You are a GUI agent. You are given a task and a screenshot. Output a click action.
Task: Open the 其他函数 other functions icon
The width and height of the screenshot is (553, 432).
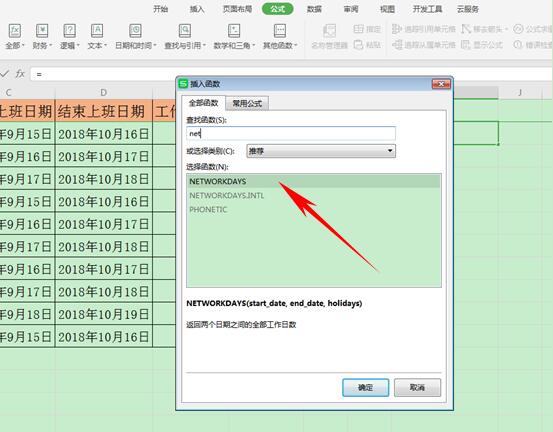click(x=280, y=31)
